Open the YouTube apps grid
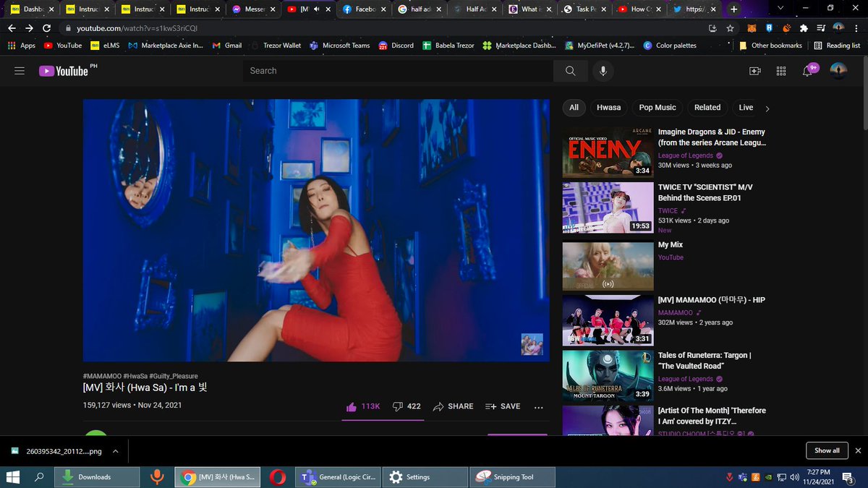Image resolution: width=868 pixels, height=488 pixels. [x=781, y=71]
